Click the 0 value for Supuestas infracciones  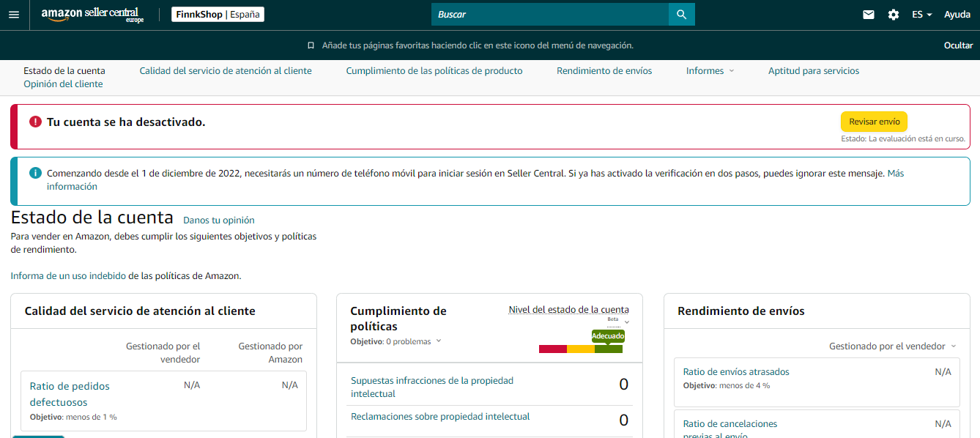[x=624, y=385]
